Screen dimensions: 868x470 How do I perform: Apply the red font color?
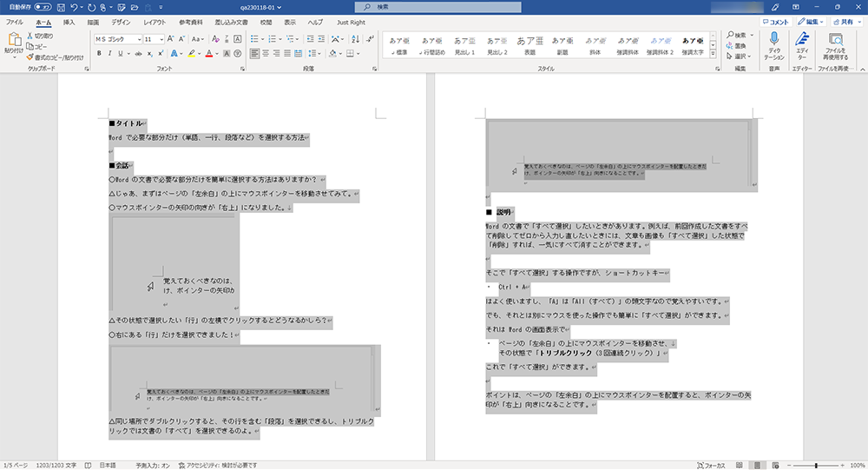208,53
